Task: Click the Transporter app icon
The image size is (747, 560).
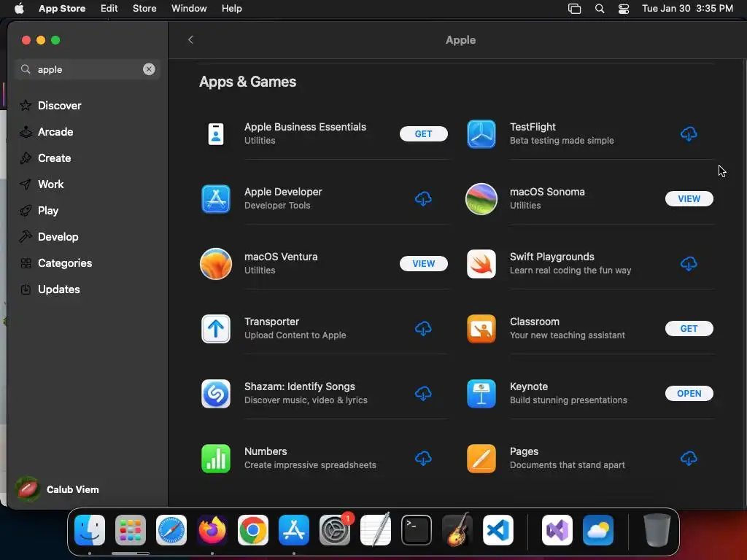Action: click(x=216, y=328)
